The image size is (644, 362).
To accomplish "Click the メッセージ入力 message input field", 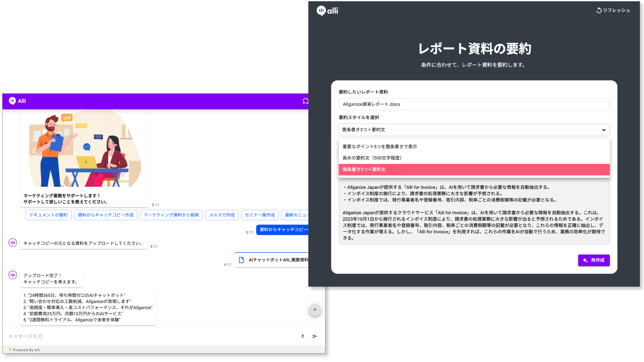I will pos(134,336).
